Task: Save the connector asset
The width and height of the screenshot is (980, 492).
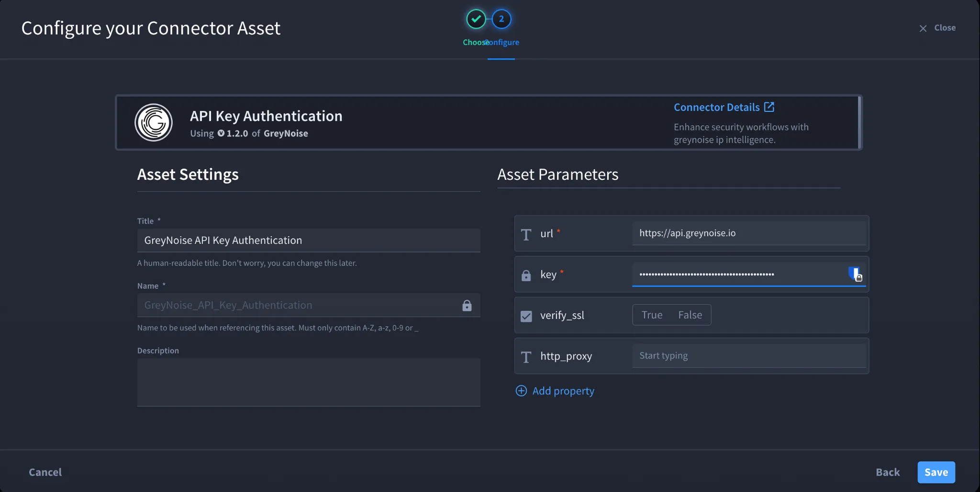Action: click(936, 472)
